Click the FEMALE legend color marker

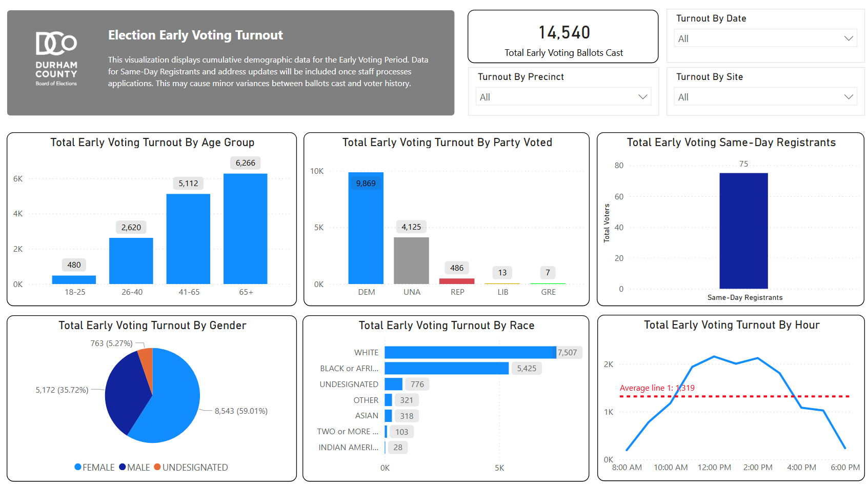tap(78, 467)
